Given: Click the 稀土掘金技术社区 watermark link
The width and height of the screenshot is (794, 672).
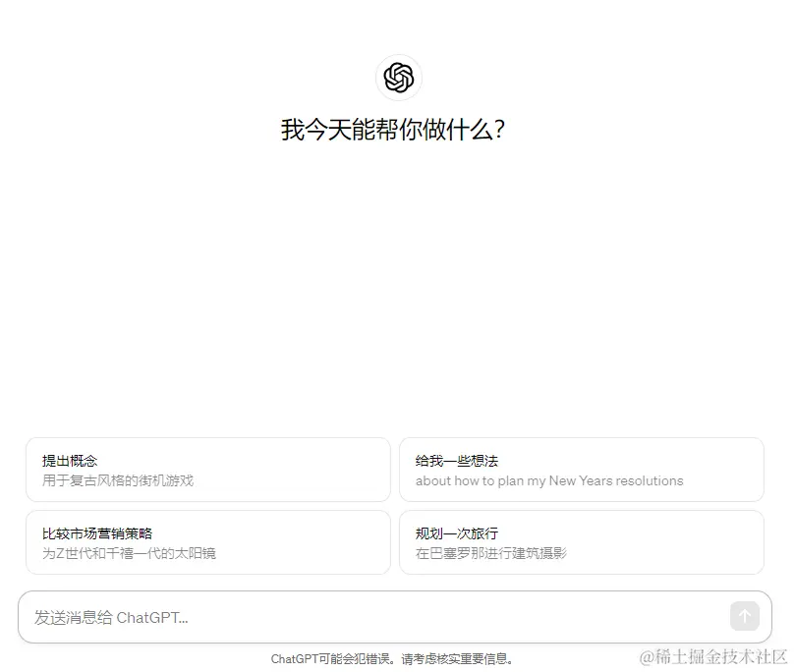Looking at the screenshot, I should pos(710,657).
